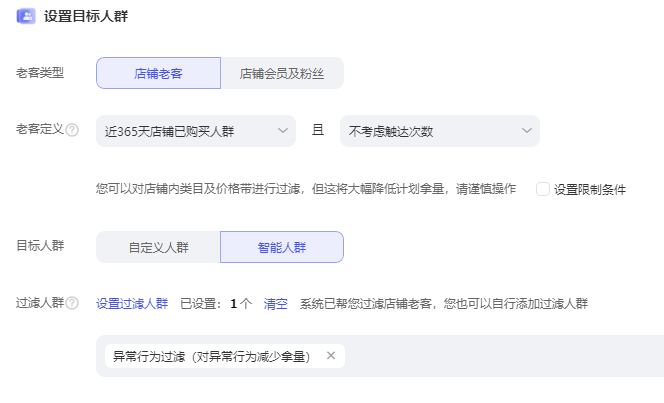Image resolution: width=664 pixels, height=403 pixels.
Task: Click the 目标人群 field label
Action: coord(40,246)
